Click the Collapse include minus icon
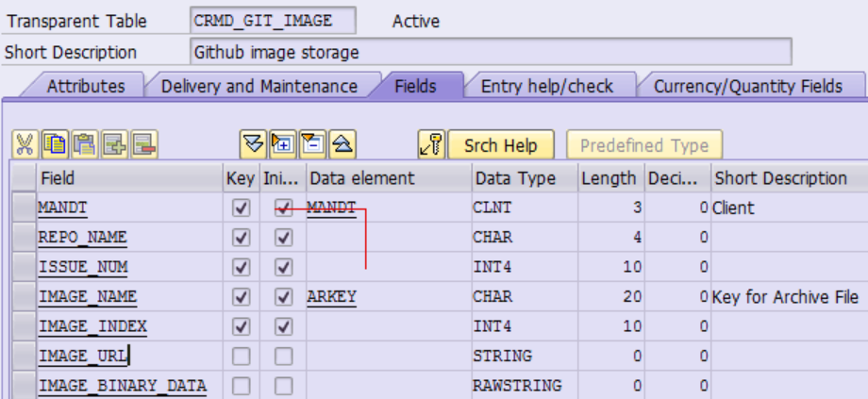Viewport: 868px width, 399px height. tap(313, 145)
